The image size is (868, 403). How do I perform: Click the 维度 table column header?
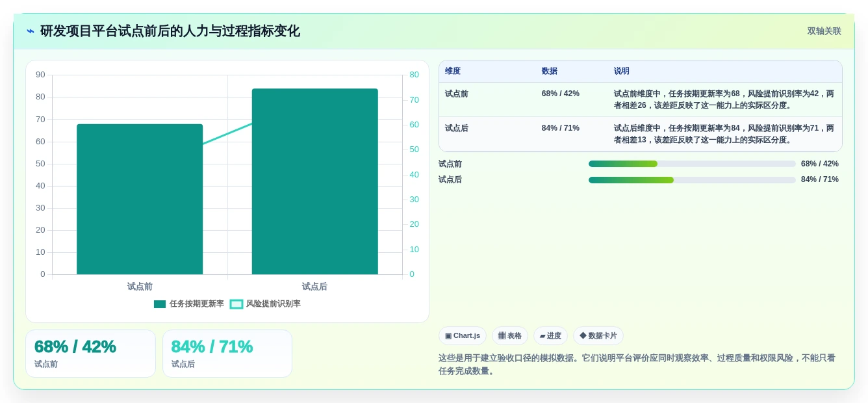tap(453, 71)
